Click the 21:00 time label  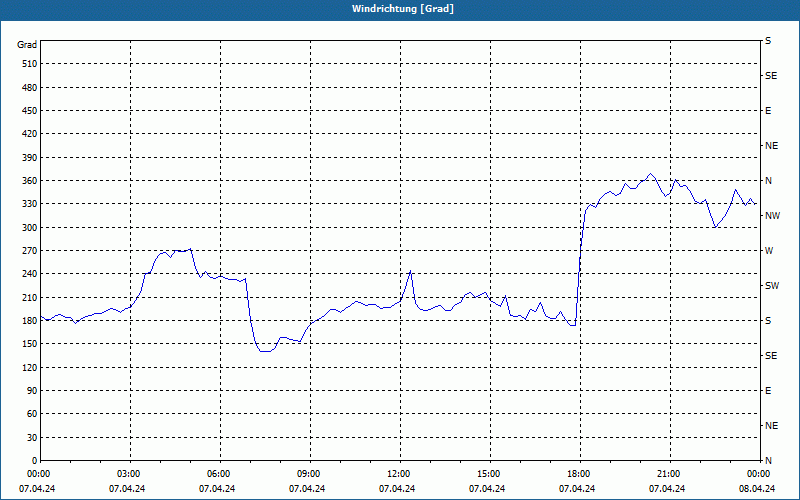point(670,474)
